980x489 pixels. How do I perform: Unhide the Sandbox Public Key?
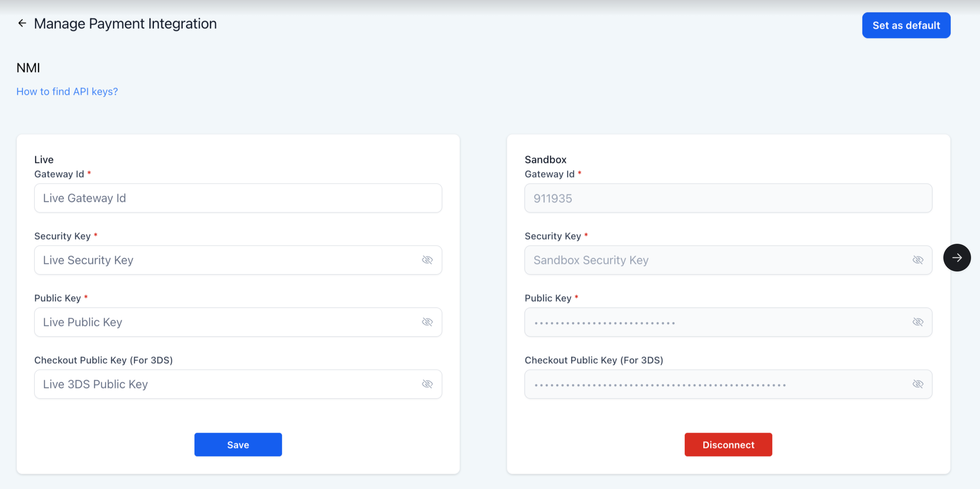918,322
